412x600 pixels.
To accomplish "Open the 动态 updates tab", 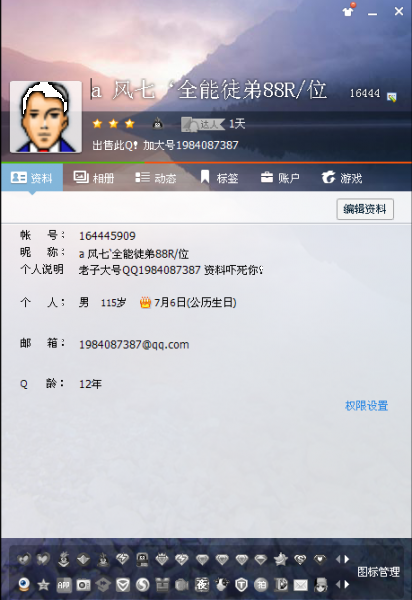I will tap(156, 178).
